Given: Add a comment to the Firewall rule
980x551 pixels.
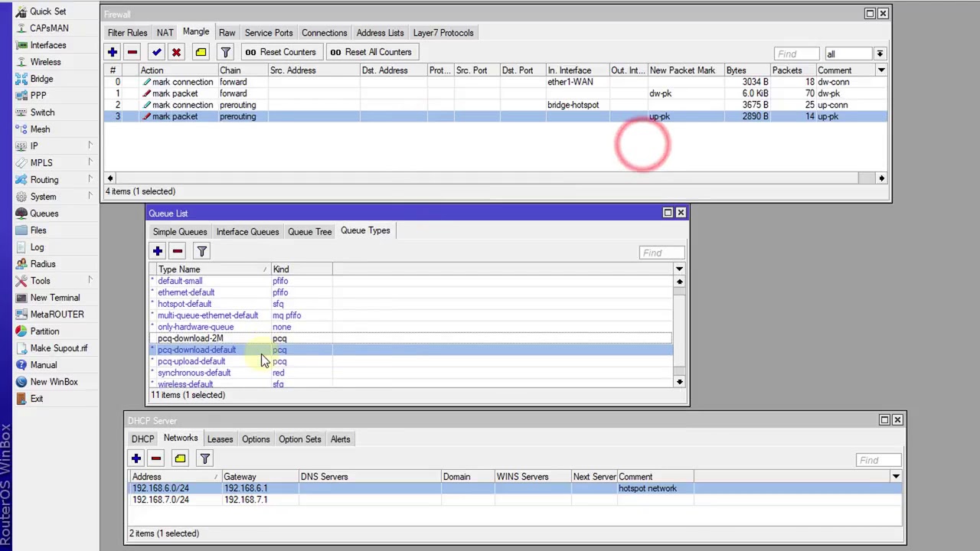Looking at the screenshot, I should pos(201,52).
